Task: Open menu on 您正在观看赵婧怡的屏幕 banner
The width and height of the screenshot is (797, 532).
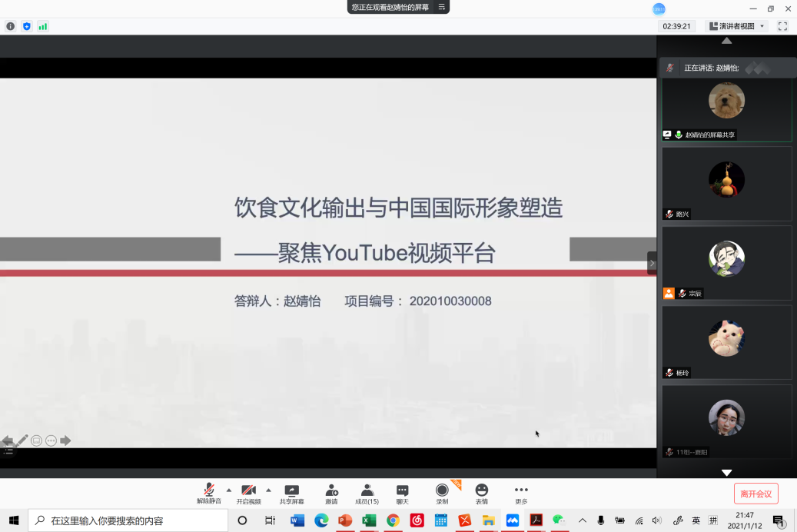Action: (442, 7)
